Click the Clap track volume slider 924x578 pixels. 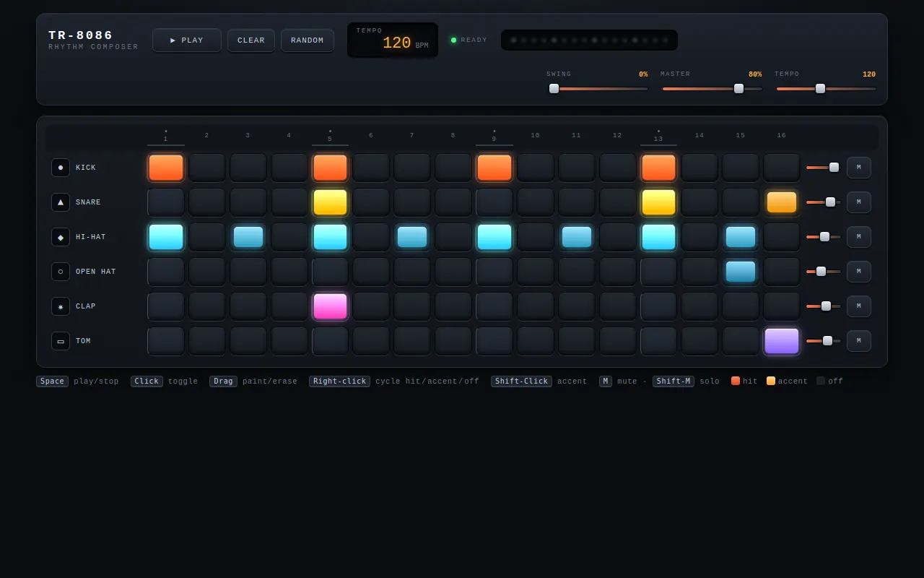pyautogui.click(x=824, y=306)
